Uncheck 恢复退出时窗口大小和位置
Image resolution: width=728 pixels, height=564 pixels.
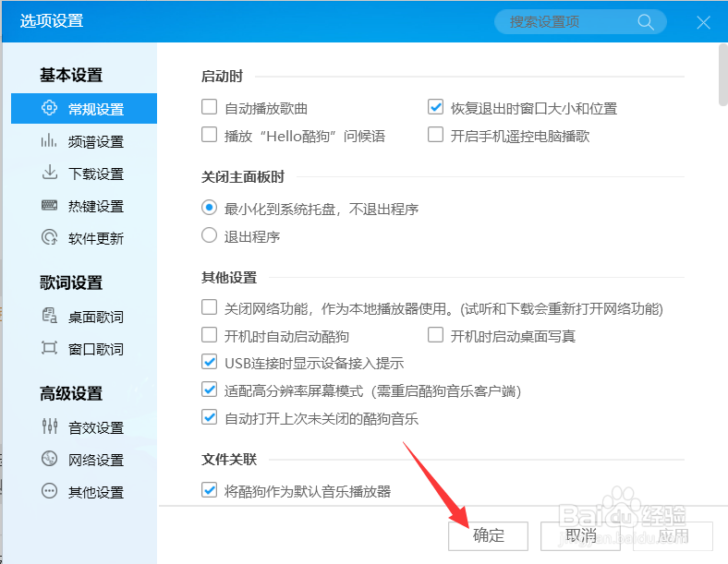[x=435, y=107]
